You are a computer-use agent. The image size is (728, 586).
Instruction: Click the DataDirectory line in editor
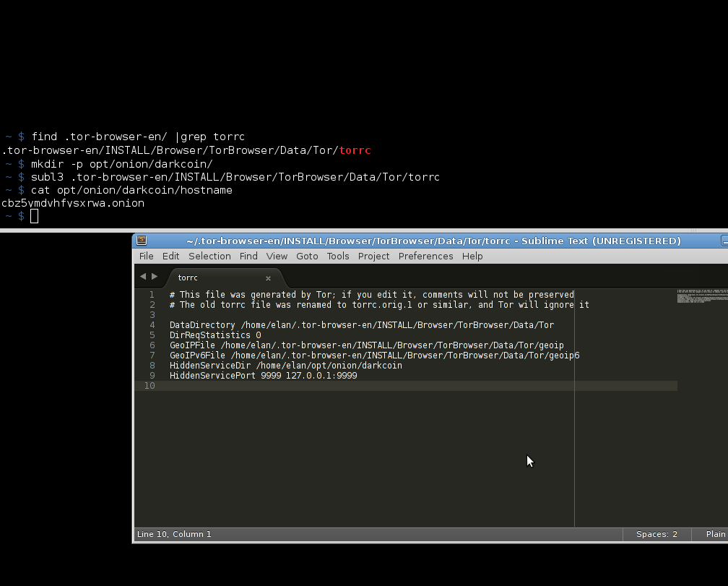[362, 325]
